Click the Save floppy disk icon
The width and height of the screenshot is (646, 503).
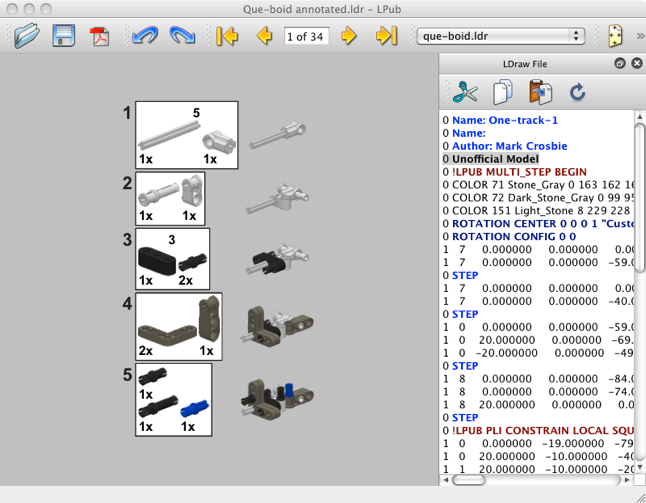[x=64, y=37]
